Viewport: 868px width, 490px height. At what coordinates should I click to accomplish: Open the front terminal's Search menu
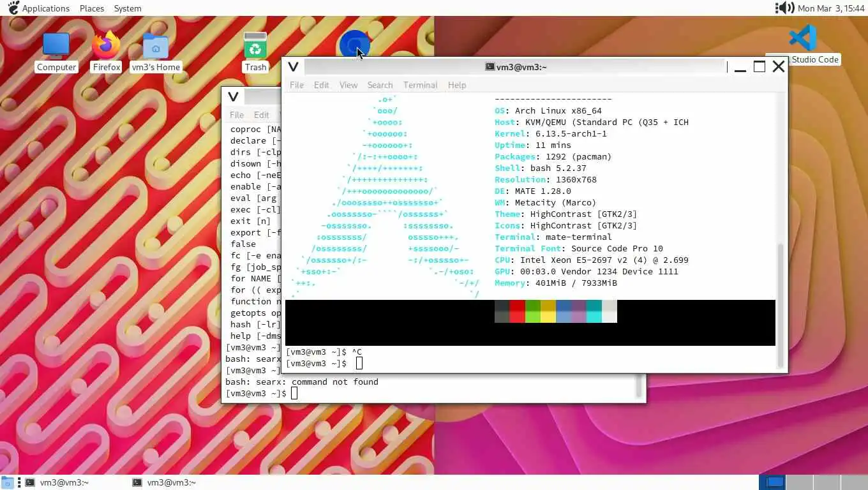(380, 85)
